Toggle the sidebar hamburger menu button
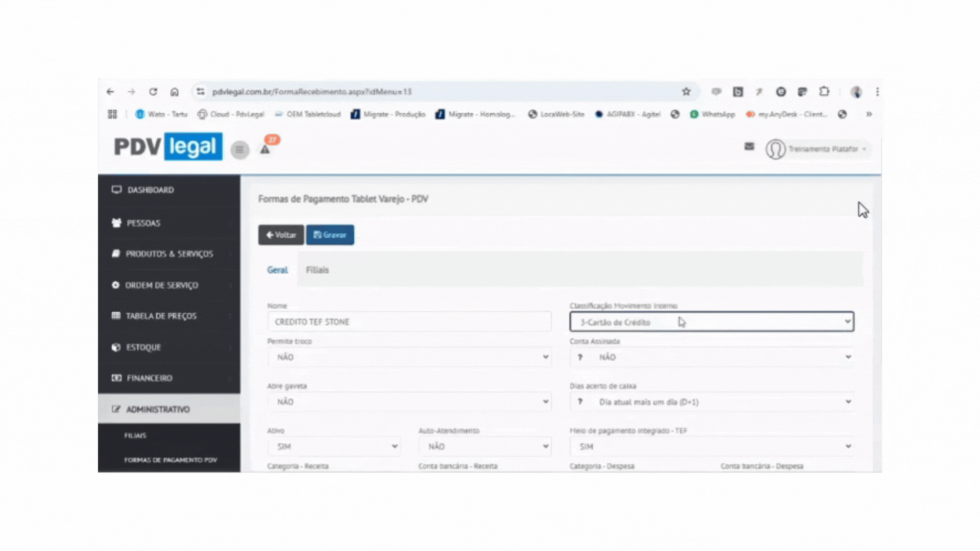Image resolution: width=980 pixels, height=551 pixels. pyautogui.click(x=239, y=149)
